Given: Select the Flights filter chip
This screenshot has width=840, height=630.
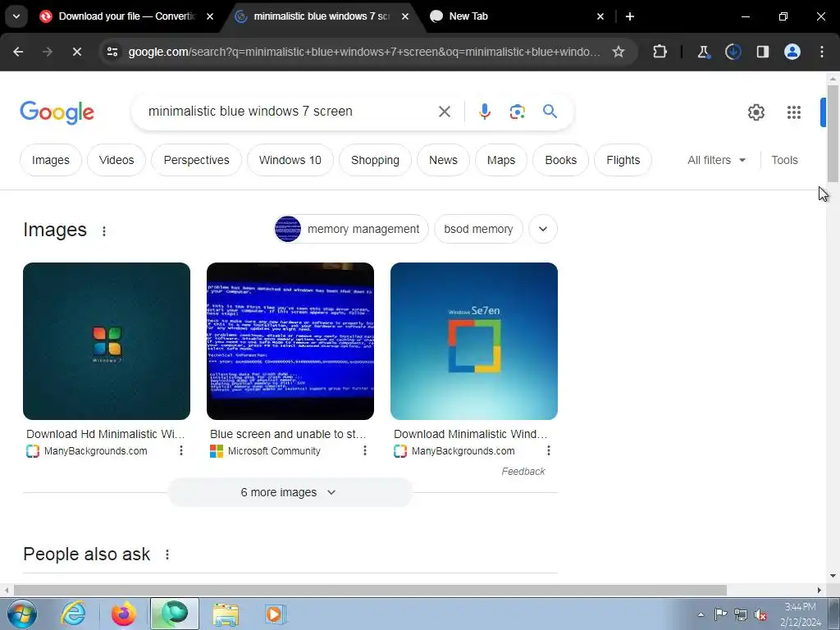Looking at the screenshot, I should pos(623,160).
